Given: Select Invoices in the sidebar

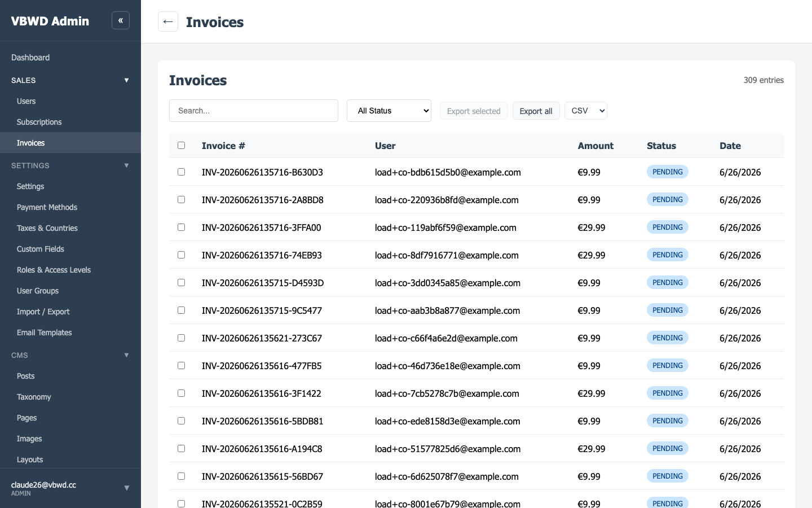Looking at the screenshot, I should coord(70,143).
